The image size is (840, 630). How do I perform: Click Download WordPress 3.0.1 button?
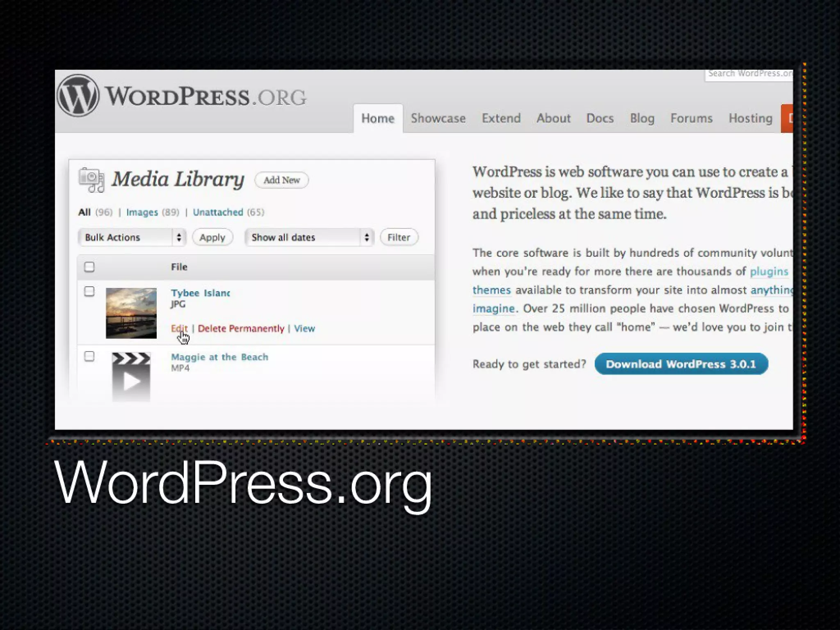[x=681, y=364]
